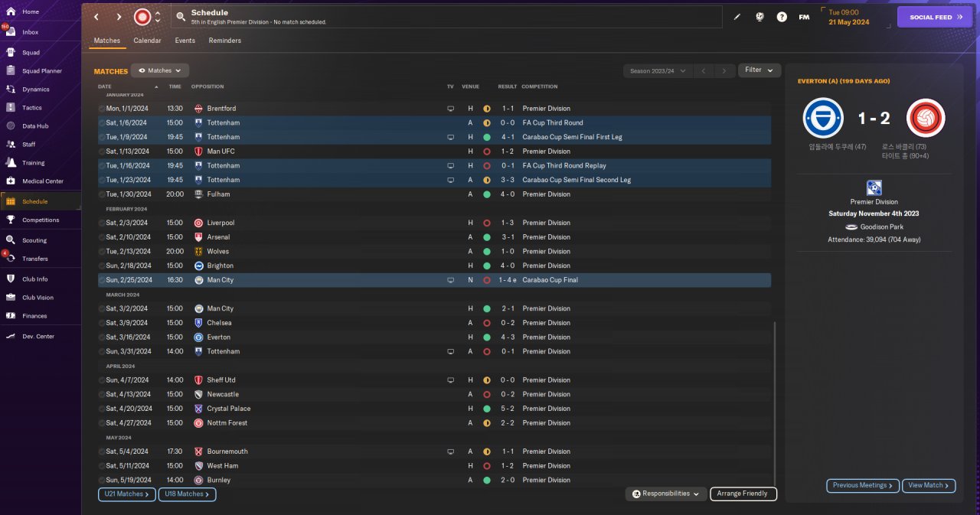Navigate back with the left arrow
Screen dimensions: 980x515
(x=96, y=17)
